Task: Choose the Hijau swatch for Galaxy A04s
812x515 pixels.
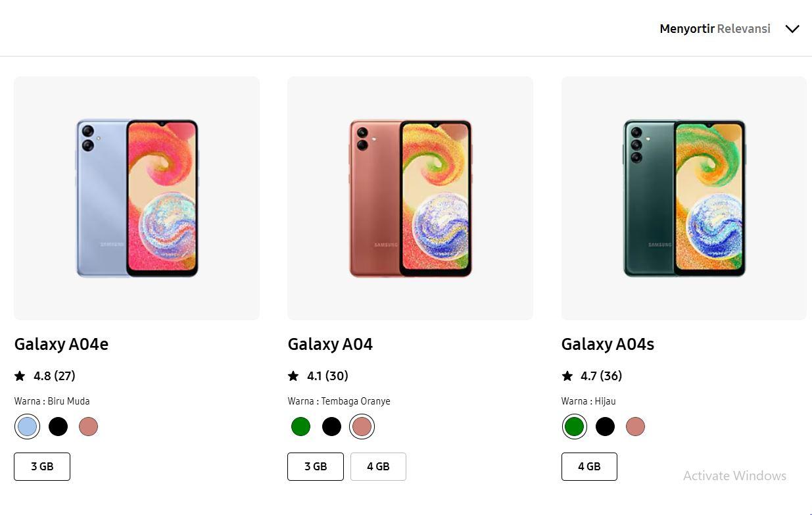Action: [x=574, y=426]
